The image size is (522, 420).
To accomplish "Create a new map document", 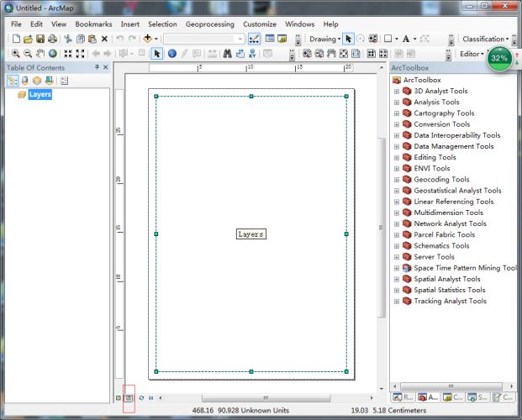I will [x=16, y=39].
